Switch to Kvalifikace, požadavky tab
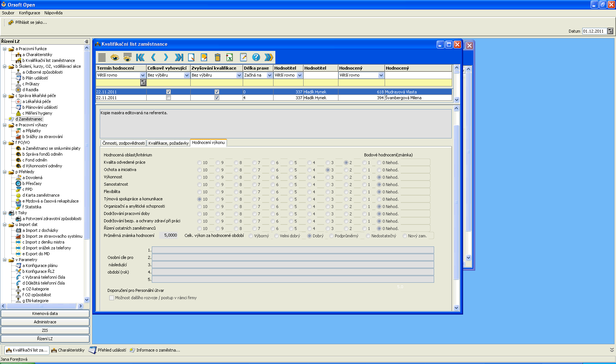Image resolution: width=616 pixels, height=364 pixels. pyautogui.click(x=168, y=143)
